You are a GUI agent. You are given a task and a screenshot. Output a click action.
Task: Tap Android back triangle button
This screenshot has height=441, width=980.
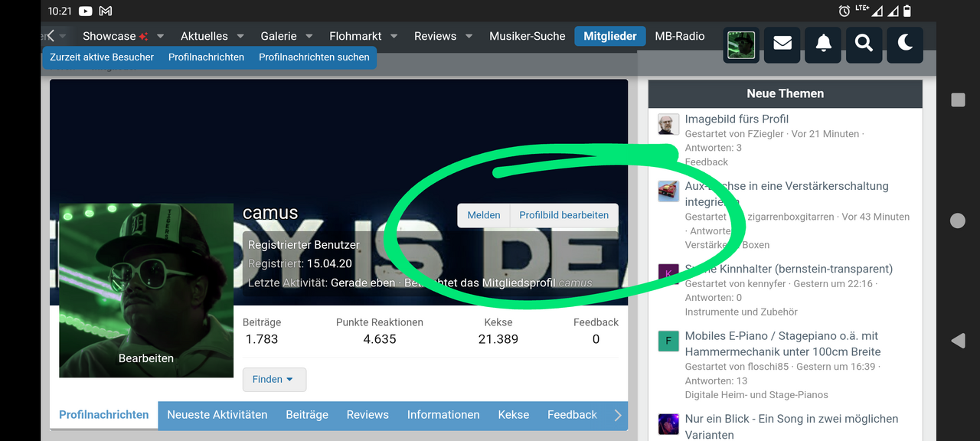tap(957, 341)
